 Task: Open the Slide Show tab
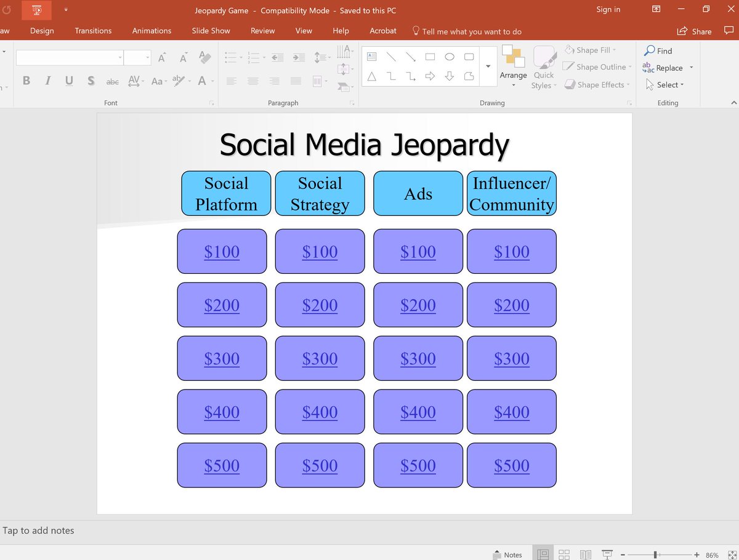coord(211,31)
